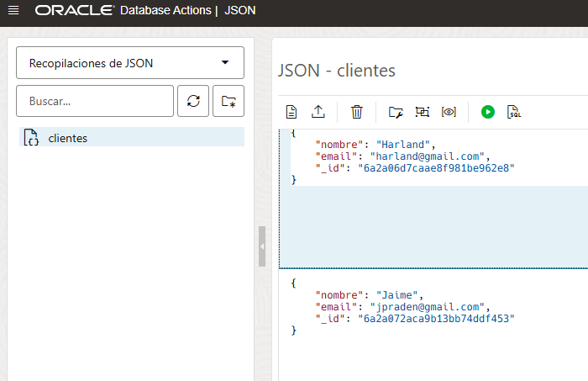This screenshot has width=588, height=381.
Task: Run the query with green play button
Action: pyautogui.click(x=488, y=112)
